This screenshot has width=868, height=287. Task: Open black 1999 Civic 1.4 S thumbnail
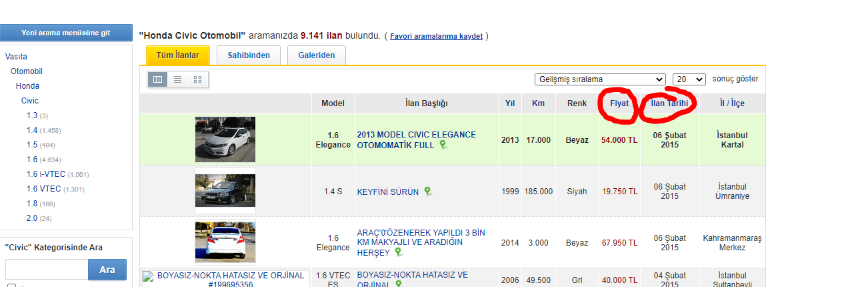pyautogui.click(x=225, y=191)
